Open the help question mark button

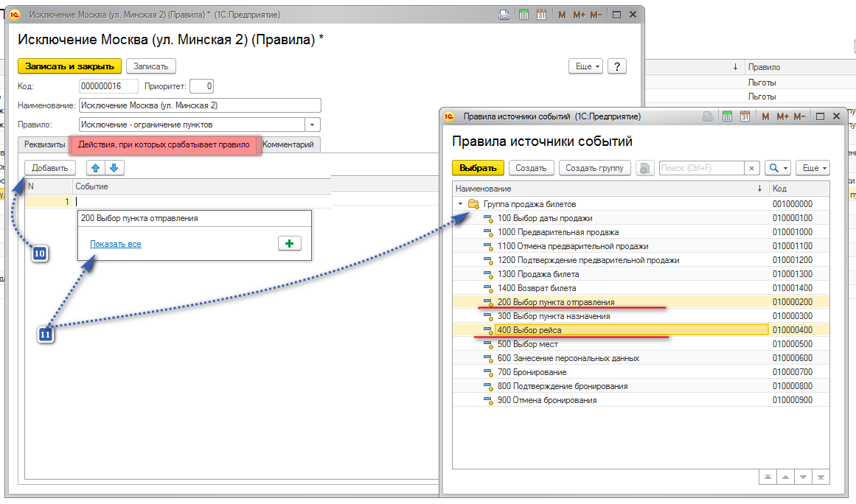coord(617,66)
